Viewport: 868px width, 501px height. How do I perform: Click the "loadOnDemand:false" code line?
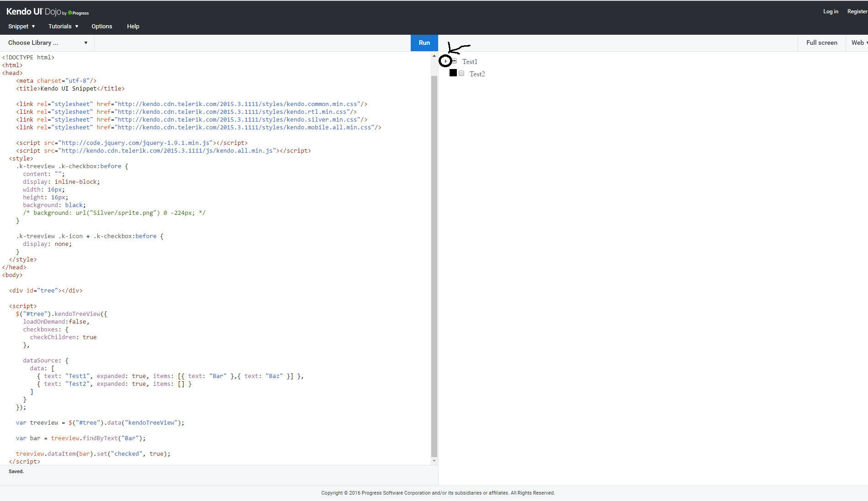(56, 322)
